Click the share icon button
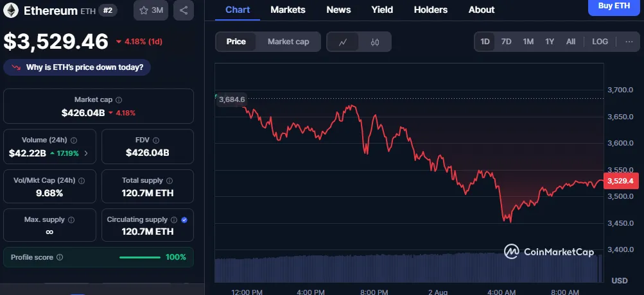Viewport: 644px width, 295px height. pyautogui.click(x=184, y=10)
